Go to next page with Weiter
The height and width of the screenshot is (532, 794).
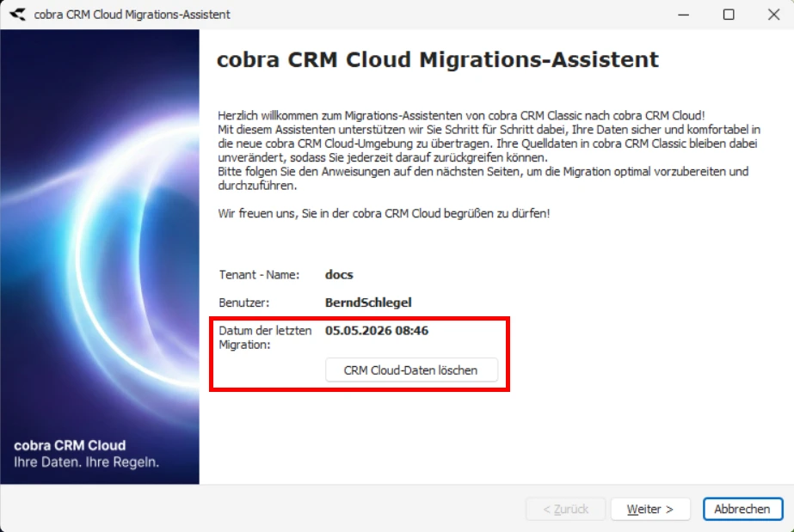tap(650, 509)
